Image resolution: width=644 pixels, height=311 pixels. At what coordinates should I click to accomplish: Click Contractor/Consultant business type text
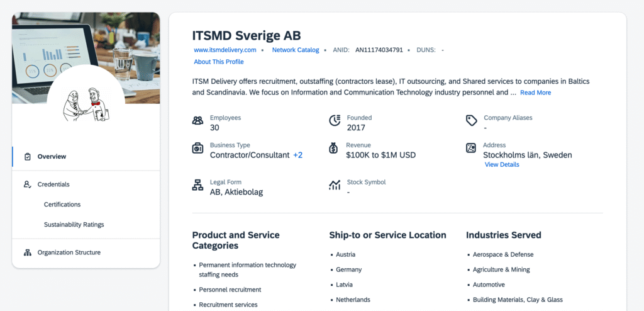coord(250,155)
